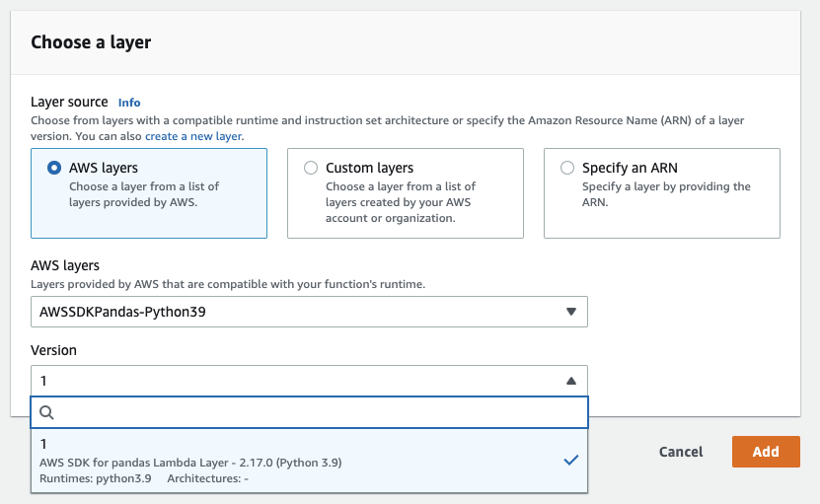
Task: Click the Runtimes: python3.9 line in option
Action: pos(95,478)
